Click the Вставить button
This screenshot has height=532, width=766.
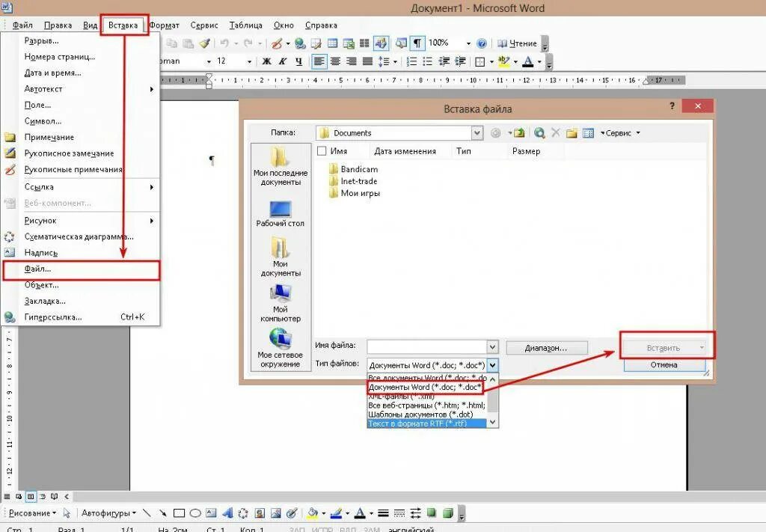click(664, 348)
